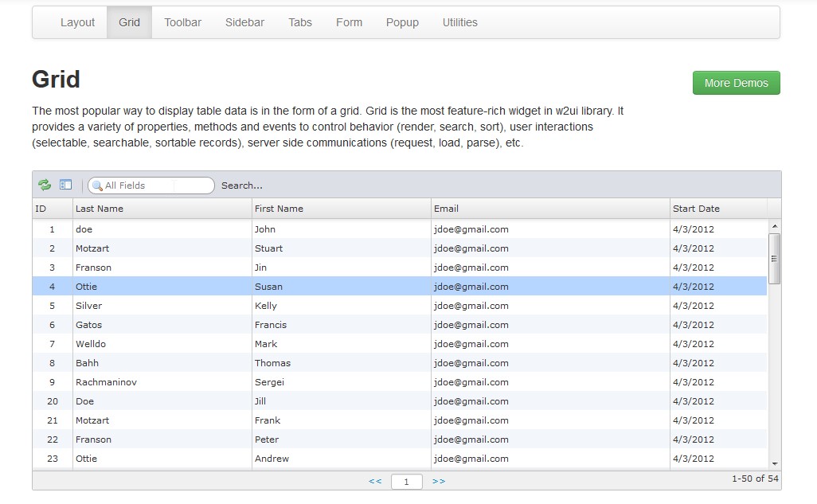This screenshot has width=817, height=504.
Task: Click the magnifier icon in search box
Action: (x=97, y=186)
